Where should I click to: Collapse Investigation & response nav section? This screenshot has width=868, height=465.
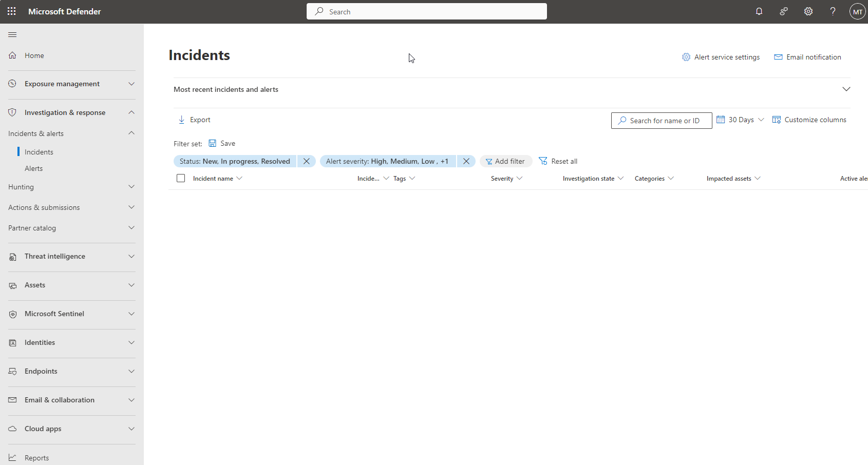click(131, 112)
